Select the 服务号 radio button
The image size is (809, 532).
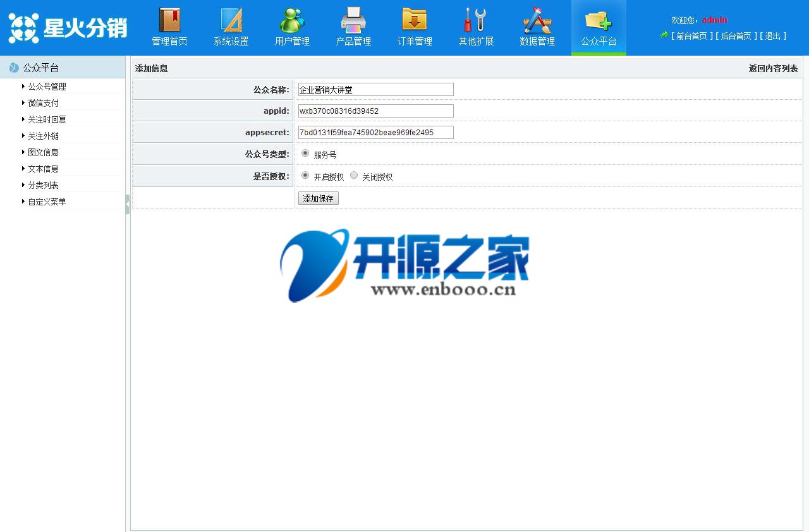click(x=305, y=153)
